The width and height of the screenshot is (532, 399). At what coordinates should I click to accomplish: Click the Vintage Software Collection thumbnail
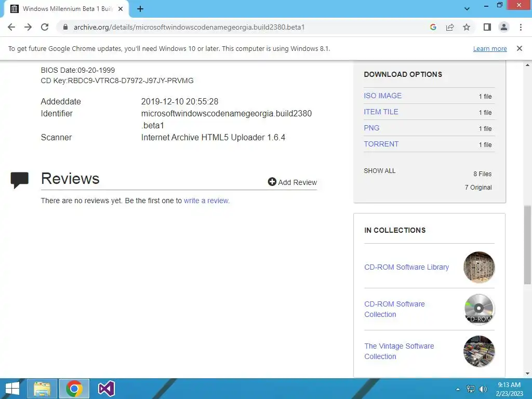pyautogui.click(x=479, y=351)
